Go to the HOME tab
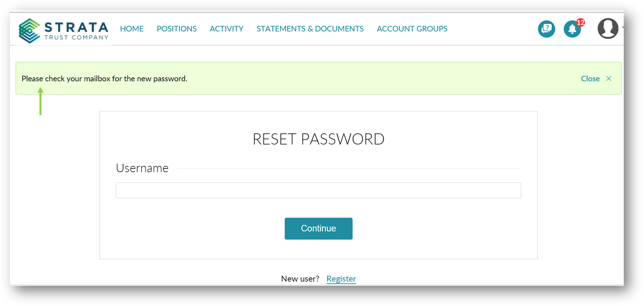Image resolution: width=644 pixels, height=306 pixels. (131, 28)
